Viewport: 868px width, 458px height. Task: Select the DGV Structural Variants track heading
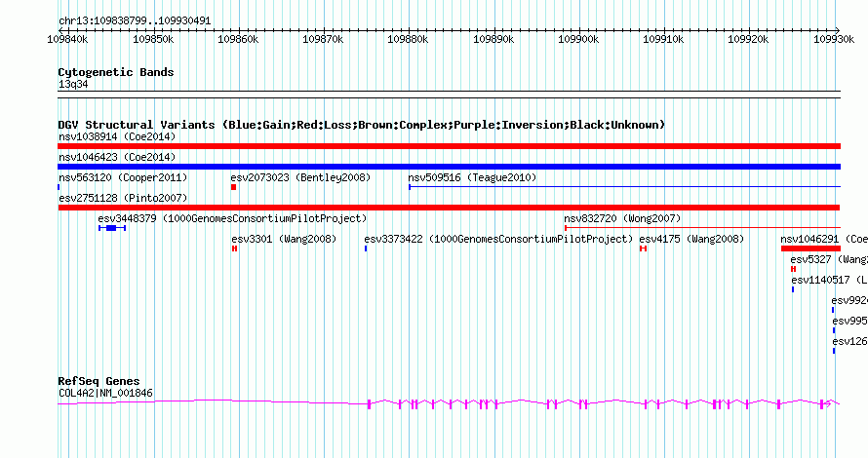[361, 125]
